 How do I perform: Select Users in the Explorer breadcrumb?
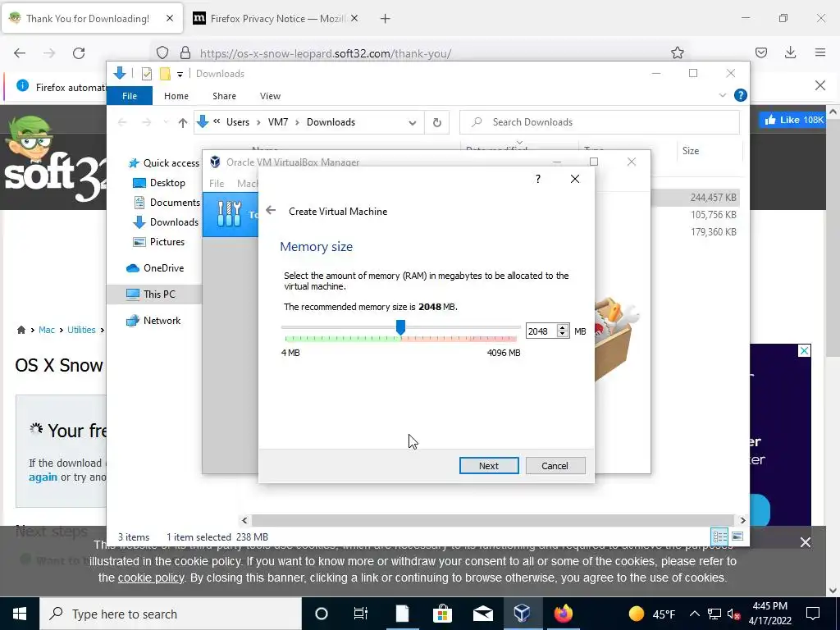[238, 122]
